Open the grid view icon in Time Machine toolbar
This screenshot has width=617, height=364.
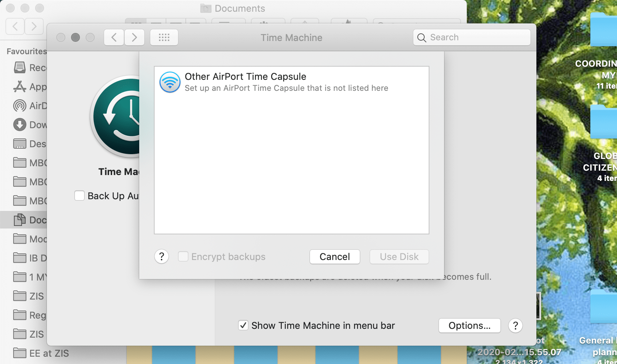[x=164, y=37]
